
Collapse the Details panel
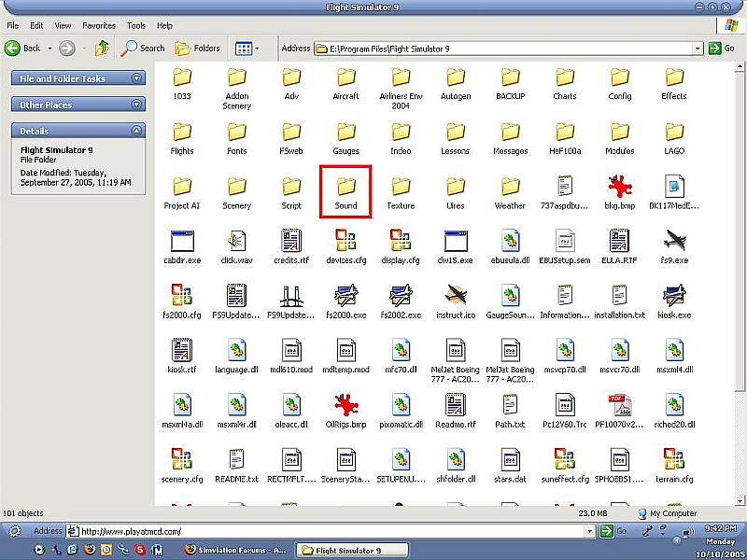[137, 131]
